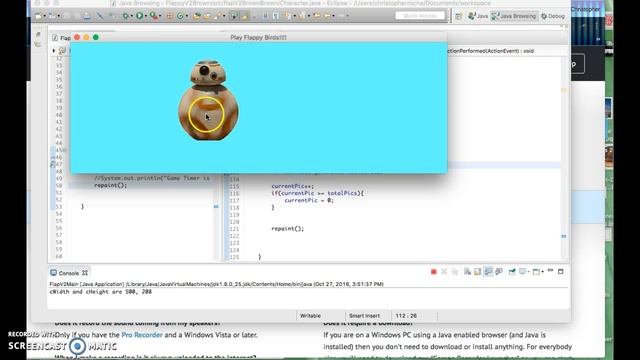Screen dimensions: 640x360
Task: Click the console output line cWidth and cHeight
Action: pyautogui.click(x=101, y=292)
